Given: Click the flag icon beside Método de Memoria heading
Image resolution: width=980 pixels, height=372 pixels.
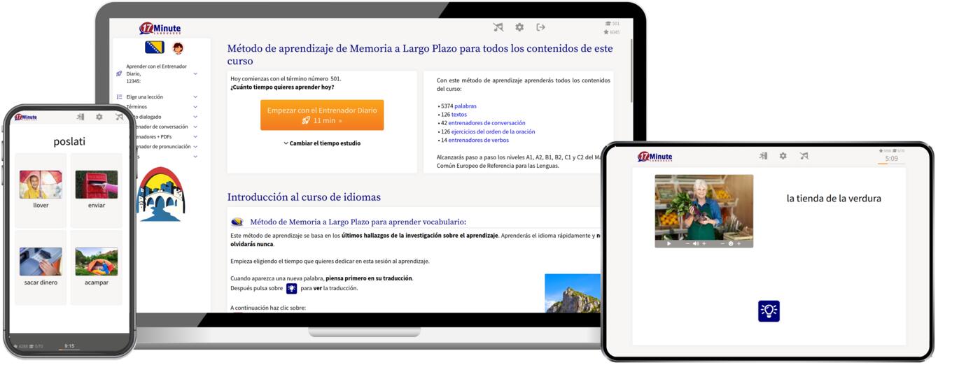Looking at the screenshot, I should pyautogui.click(x=237, y=222).
